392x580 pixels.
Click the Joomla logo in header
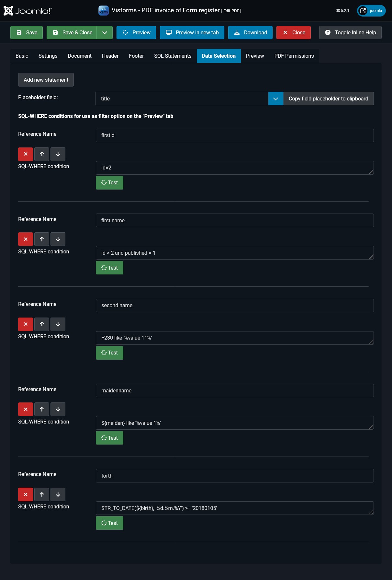point(28,11)
